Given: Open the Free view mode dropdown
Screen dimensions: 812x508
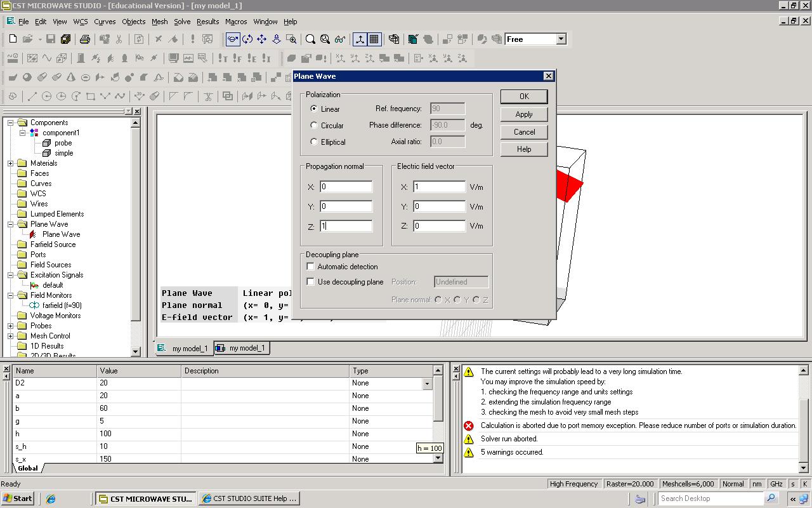Looking at the screenshot, I should click(x=561, y=39).
